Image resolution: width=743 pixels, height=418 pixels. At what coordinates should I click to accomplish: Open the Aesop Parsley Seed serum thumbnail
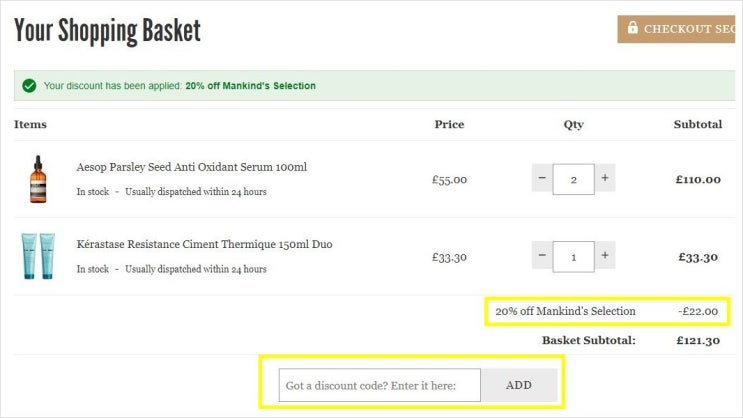point(38,179)
